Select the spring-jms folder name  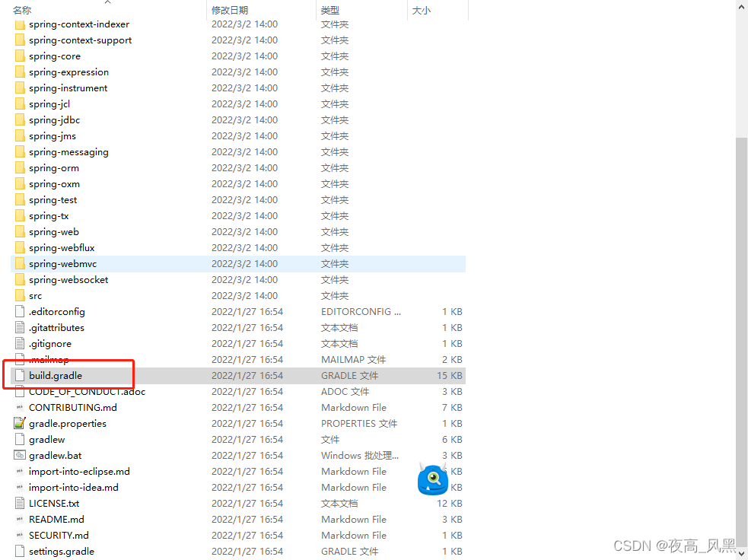(x=53, y=136)
